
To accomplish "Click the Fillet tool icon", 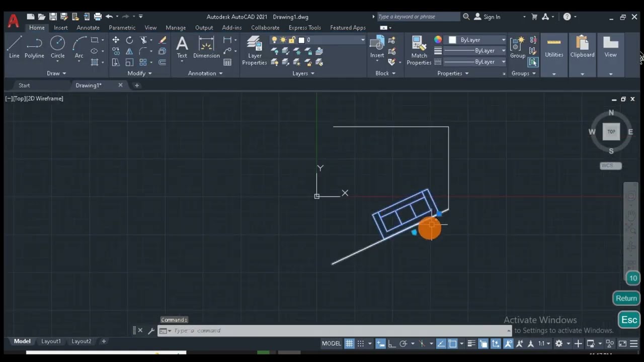I will (143, 51).
